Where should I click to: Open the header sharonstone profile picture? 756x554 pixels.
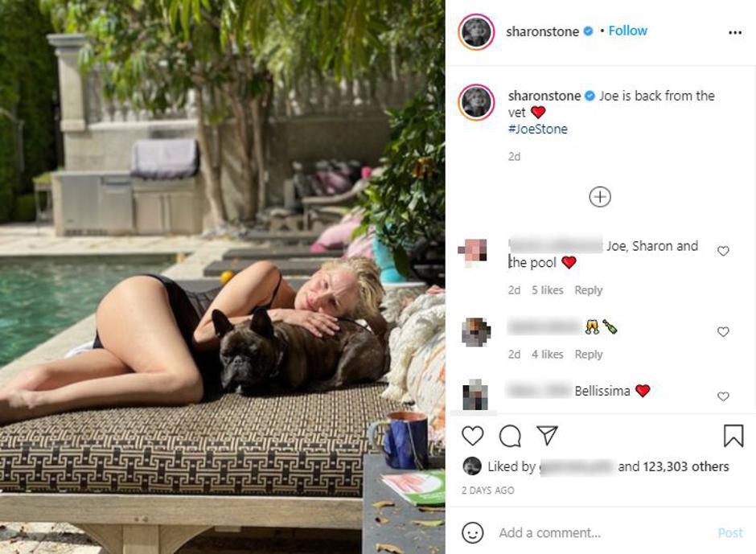476,32
